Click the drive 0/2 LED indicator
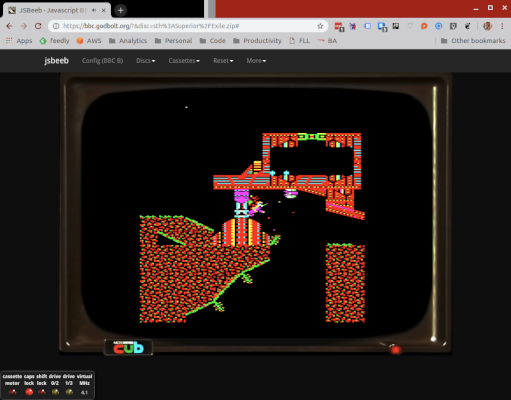 [55, 392]
